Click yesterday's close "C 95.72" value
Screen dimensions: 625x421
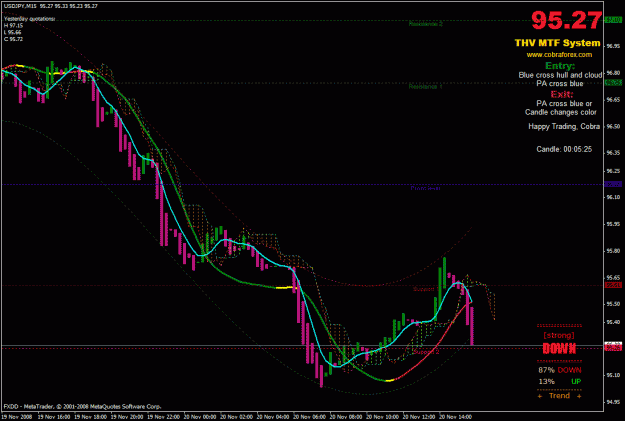[x=14, y=39]
